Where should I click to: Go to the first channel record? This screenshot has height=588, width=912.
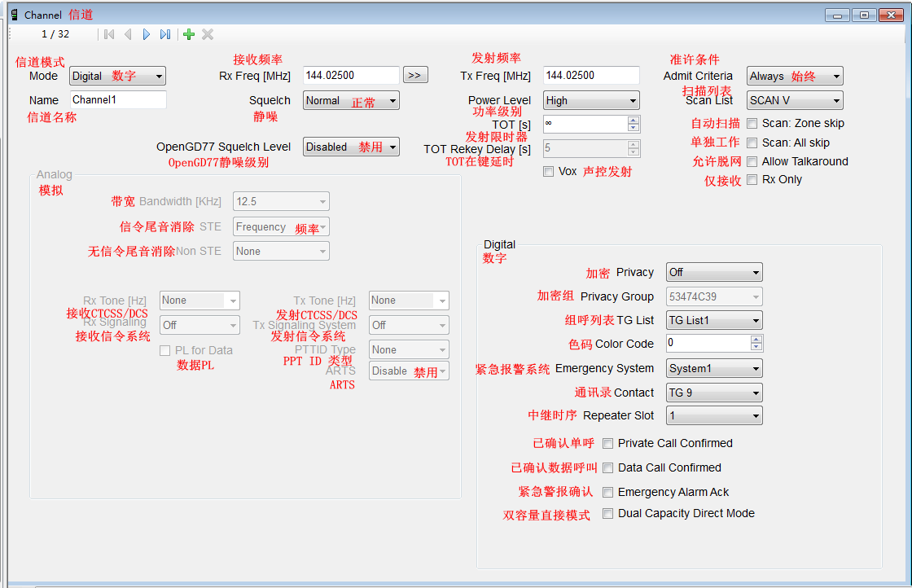click(108, 34)
